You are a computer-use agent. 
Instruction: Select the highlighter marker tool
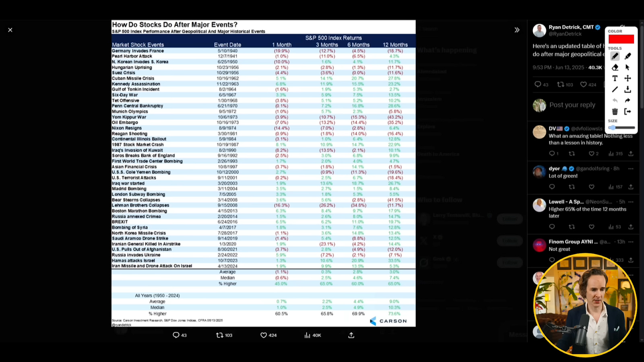pos(627,56)
